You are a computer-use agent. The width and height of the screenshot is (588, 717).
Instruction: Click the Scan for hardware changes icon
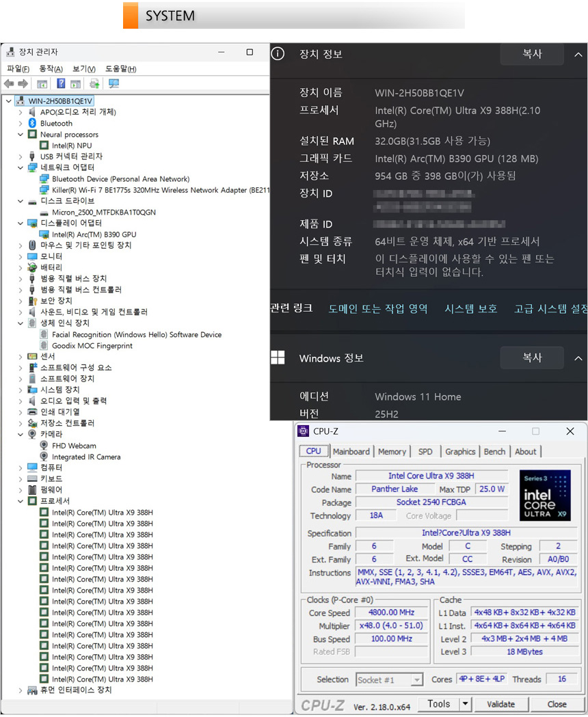coord(113,83)
